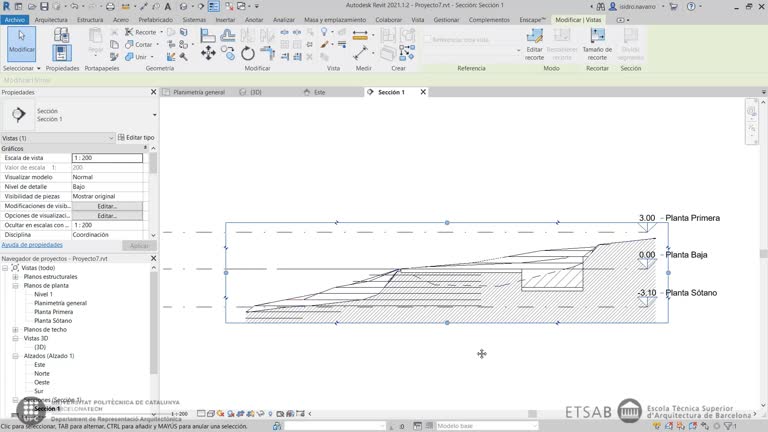Click the Escala de vista input field
Screen dimensions: 768x432
pos(107,158)
